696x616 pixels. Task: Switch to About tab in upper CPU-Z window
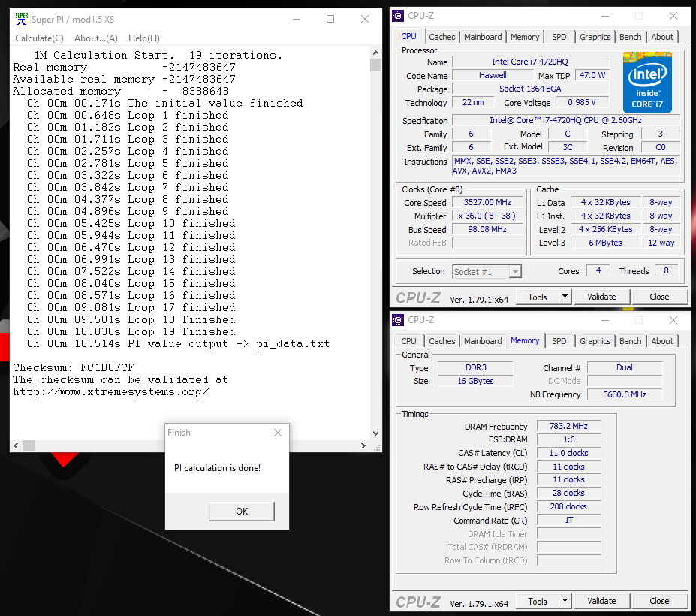click(662, 37)
